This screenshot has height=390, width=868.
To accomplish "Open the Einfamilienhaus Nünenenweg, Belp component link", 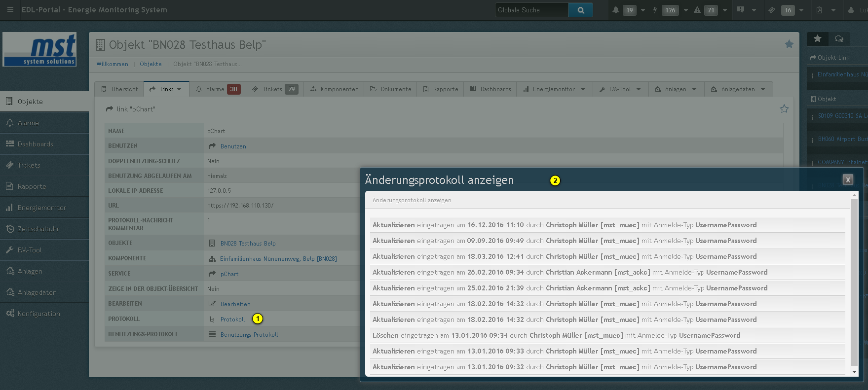I will click(278, 259).
